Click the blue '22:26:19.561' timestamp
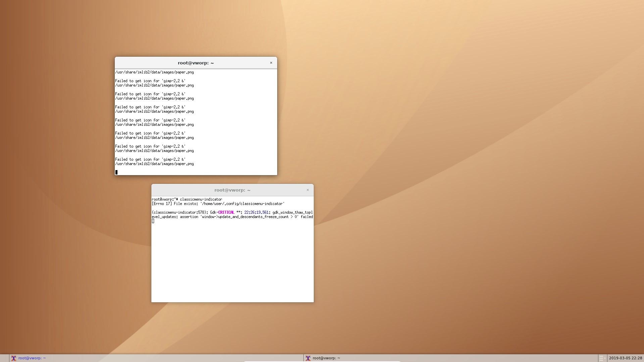This screenshot has height=362, width=644. (x=256, y=212)
